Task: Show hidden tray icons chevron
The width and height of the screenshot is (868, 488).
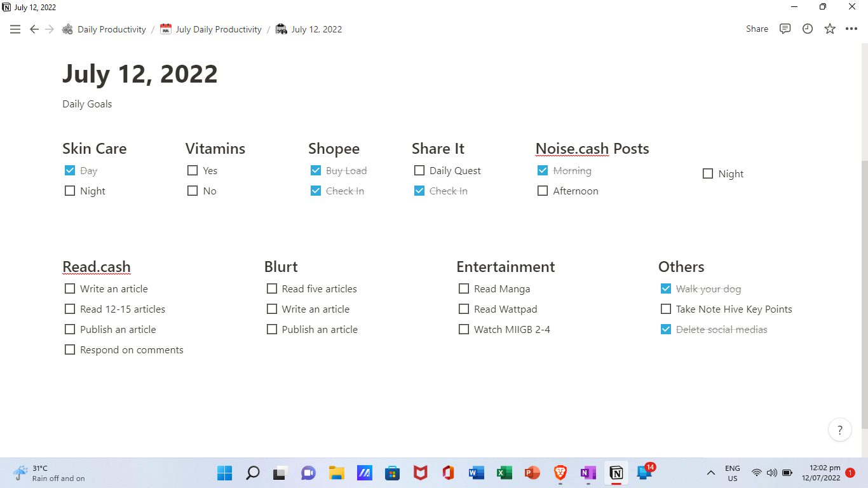Action: [711, 473]
